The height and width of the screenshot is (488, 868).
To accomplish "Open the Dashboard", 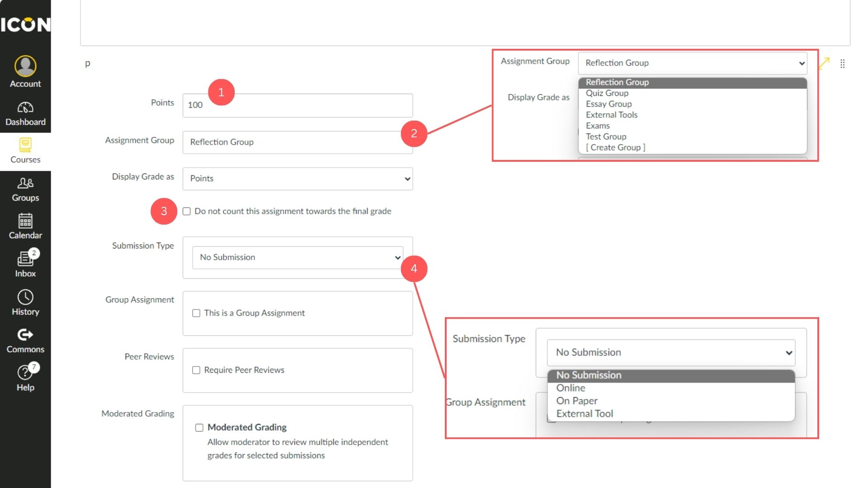I will pyautogui.click(x=25, y=112).
